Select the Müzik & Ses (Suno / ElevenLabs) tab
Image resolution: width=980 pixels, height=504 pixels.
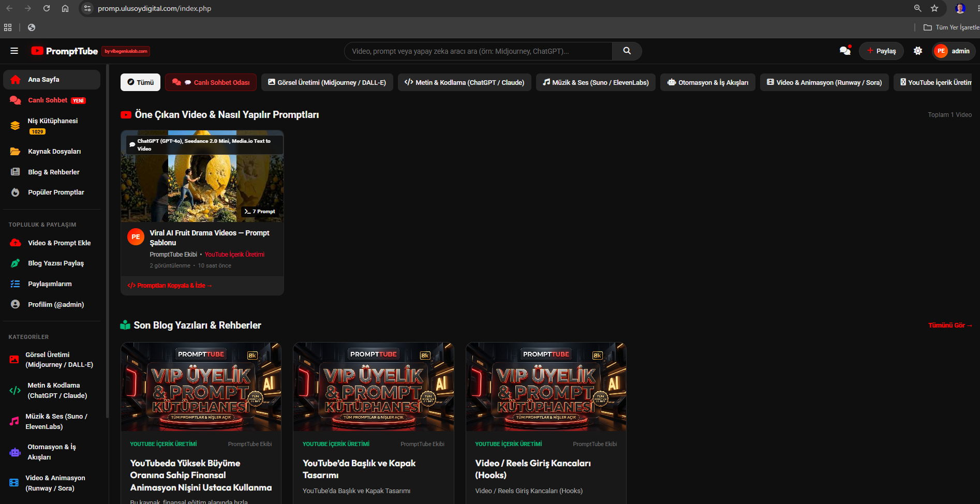[596, 82]
